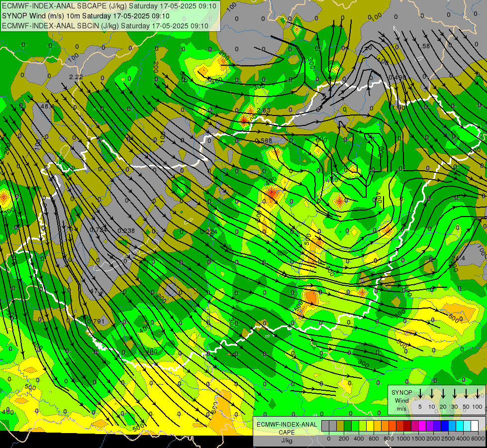Viewport: 487px width, 448px height.
Task: Click the orange swatch before the 800 tick
Action: tap(385, 426)
